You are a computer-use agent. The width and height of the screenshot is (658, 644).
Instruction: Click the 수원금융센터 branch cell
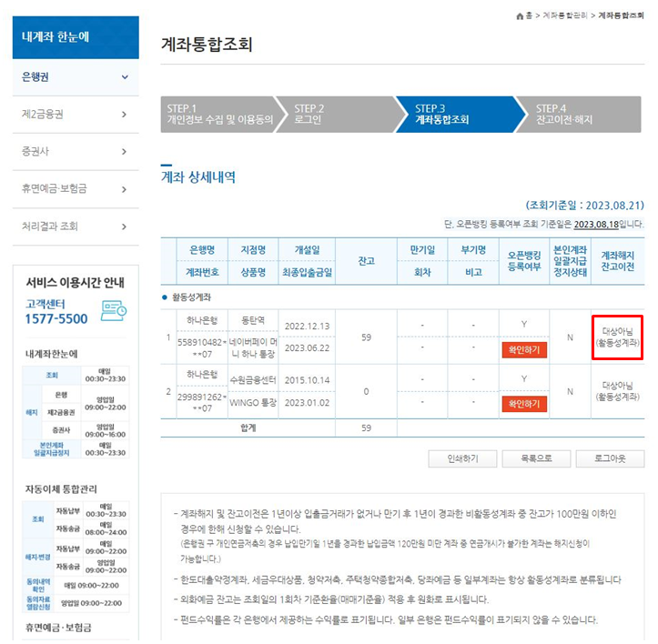coord(253,380)
